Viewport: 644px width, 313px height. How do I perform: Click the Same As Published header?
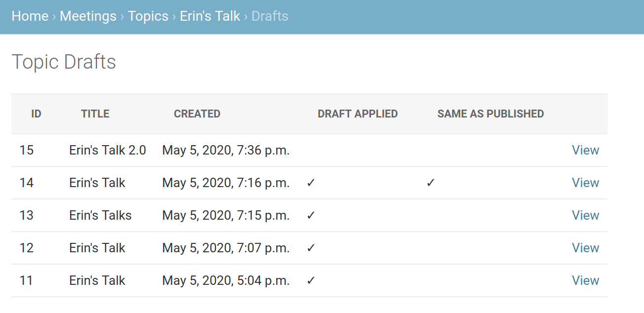[490, 114]
